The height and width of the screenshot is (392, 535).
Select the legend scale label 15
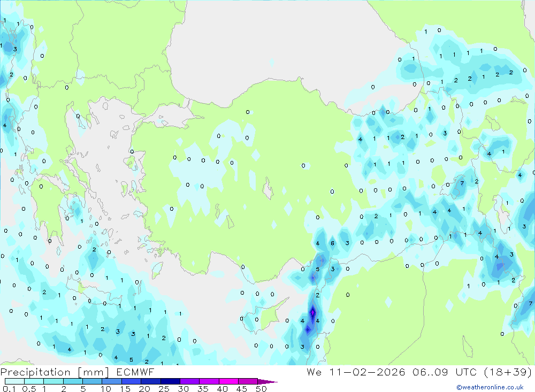tap(125, 389)
